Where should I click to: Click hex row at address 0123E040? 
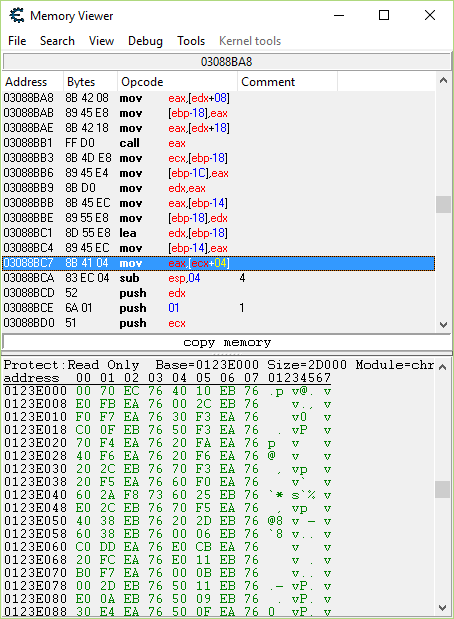click(168, 495)
